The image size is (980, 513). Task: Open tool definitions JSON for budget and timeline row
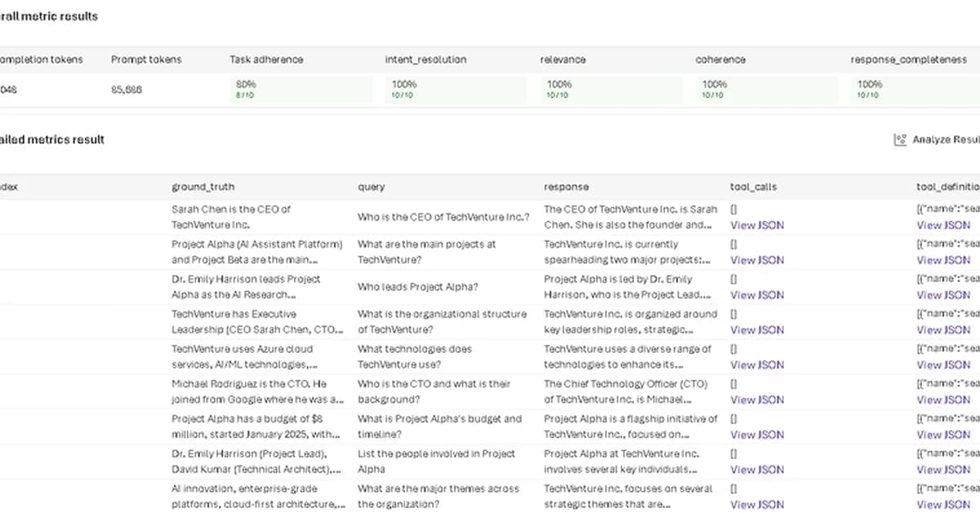click(x=944, y=435)
